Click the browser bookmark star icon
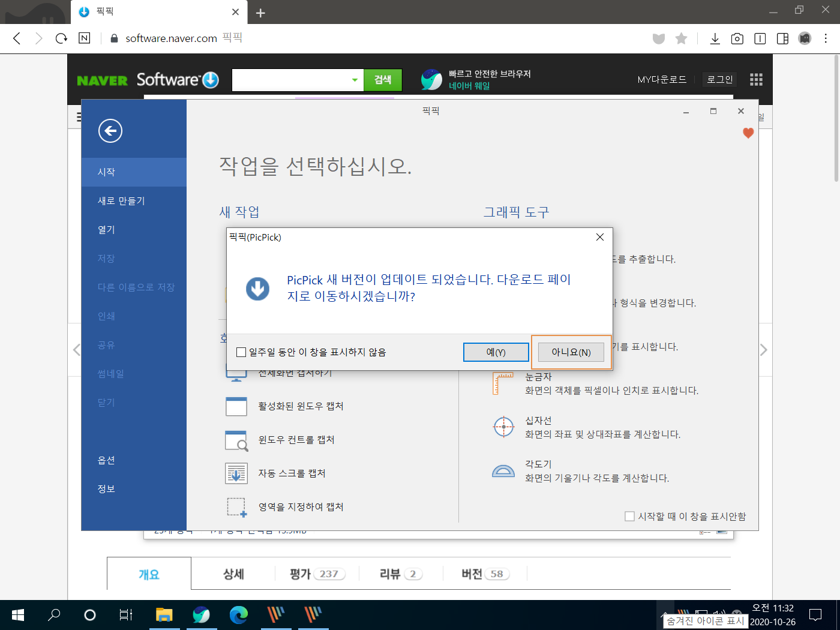This screenshot has height=630, width=840. [x=681, y=38]
